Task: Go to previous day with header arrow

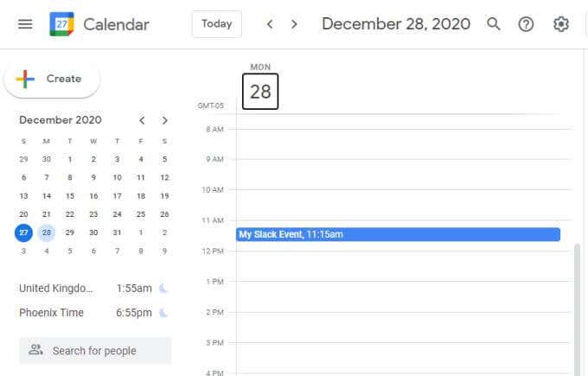Action: click(x=270, y=24)
